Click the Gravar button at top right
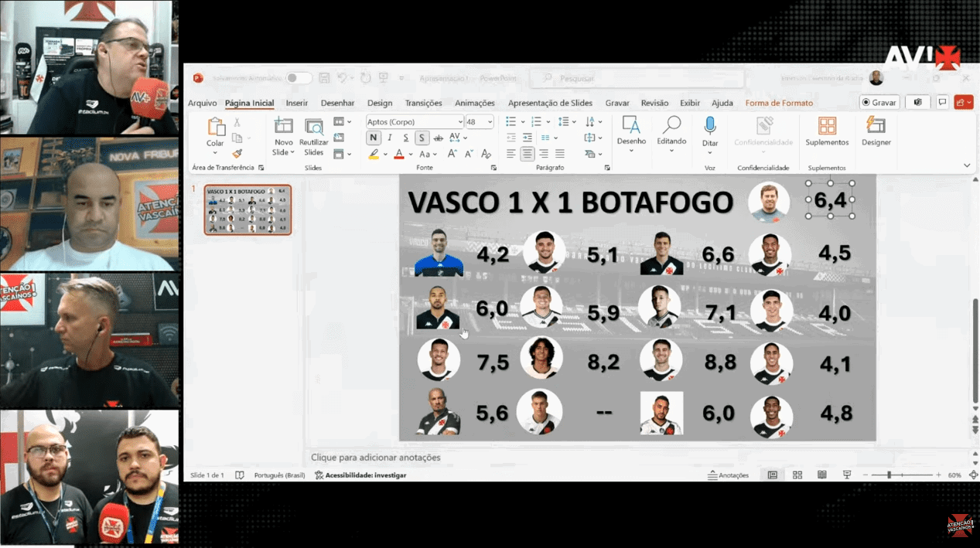The image size is (980, 548). pos(879,102)
